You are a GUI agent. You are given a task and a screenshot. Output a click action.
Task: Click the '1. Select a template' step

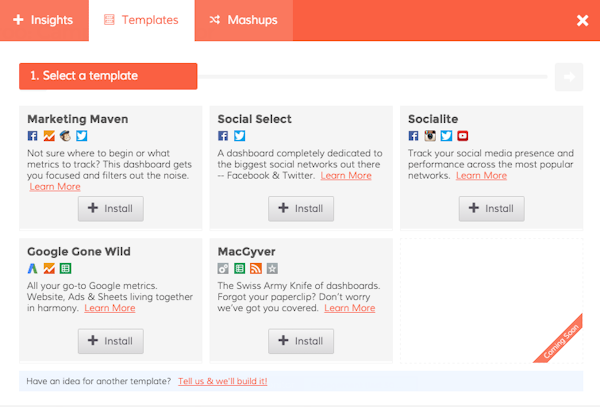point(108,76)
